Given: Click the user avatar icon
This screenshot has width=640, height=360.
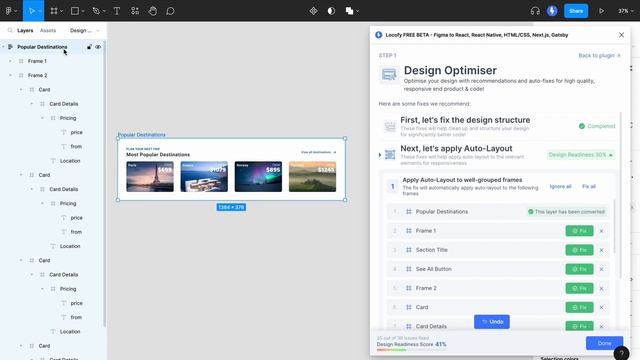Looking at the screenshot, I should tap(552, 11).
